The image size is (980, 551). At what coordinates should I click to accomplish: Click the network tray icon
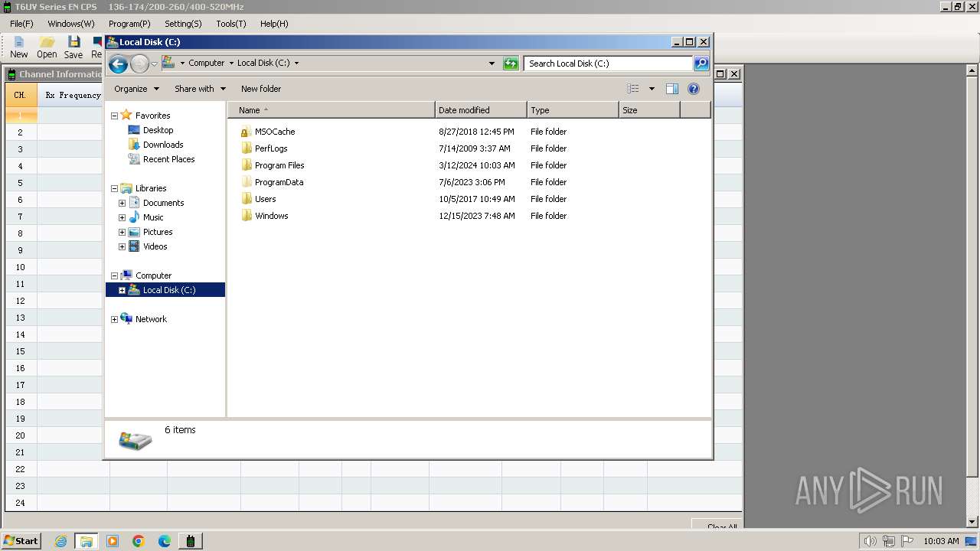tap(888, 541)
